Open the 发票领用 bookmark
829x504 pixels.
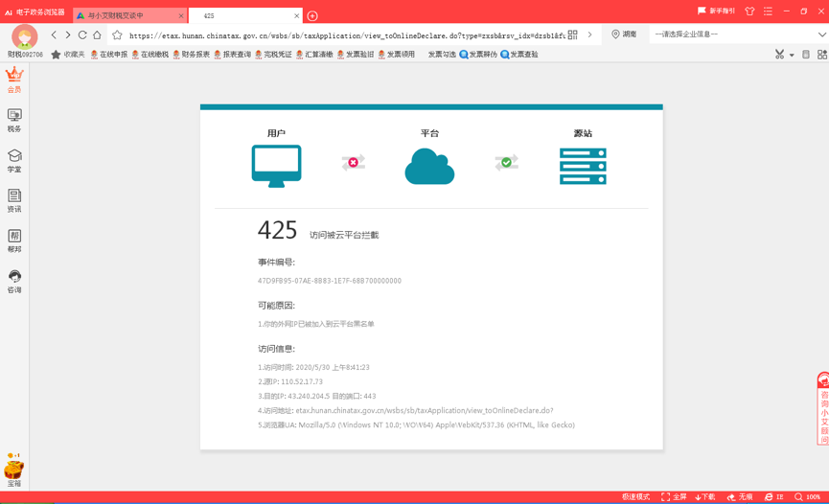(397, 55)
